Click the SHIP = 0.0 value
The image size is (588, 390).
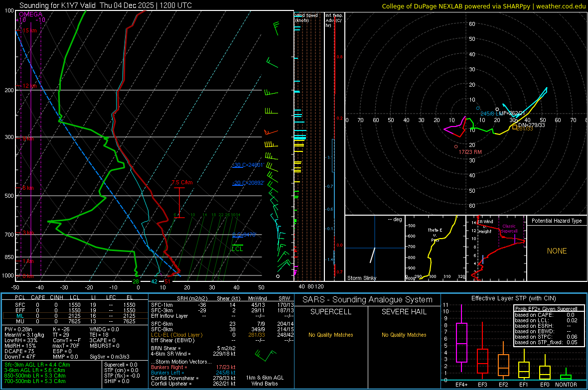117,382
